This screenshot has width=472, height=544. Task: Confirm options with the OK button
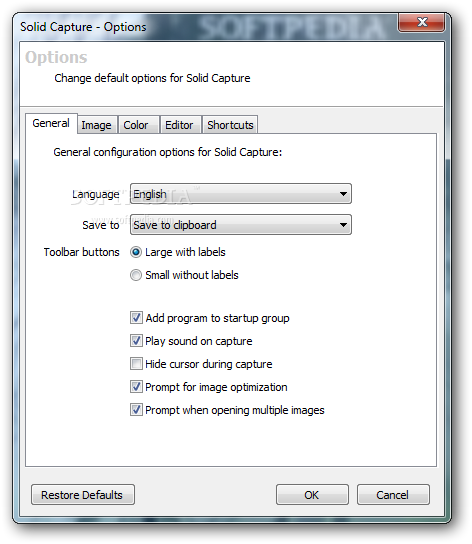[312, 495]
